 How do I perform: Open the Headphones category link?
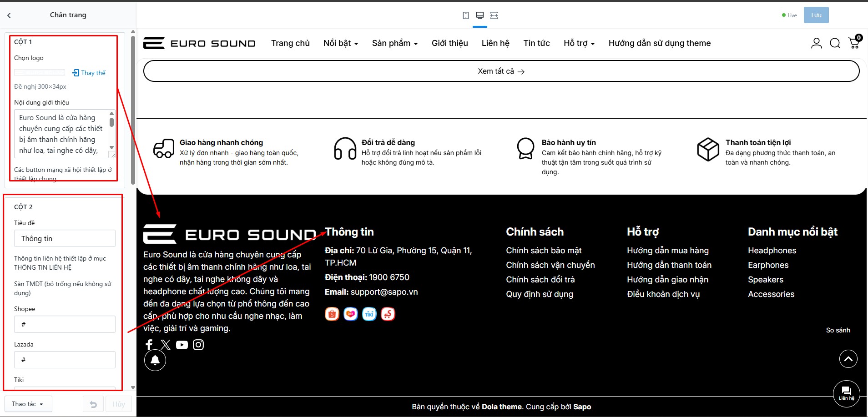(772, 251)
